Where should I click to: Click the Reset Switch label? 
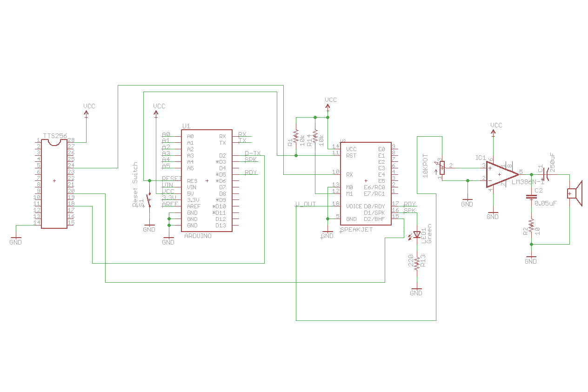click(135, 184)
